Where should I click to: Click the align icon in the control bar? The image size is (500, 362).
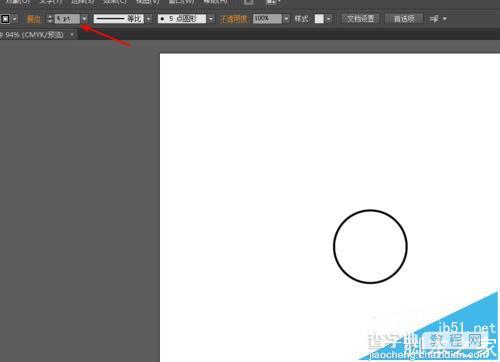434,19
